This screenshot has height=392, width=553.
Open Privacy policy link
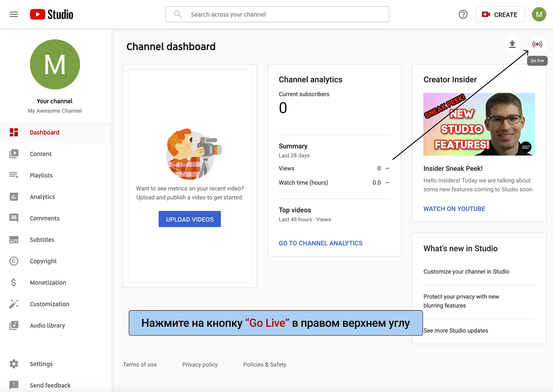[200, 365]
